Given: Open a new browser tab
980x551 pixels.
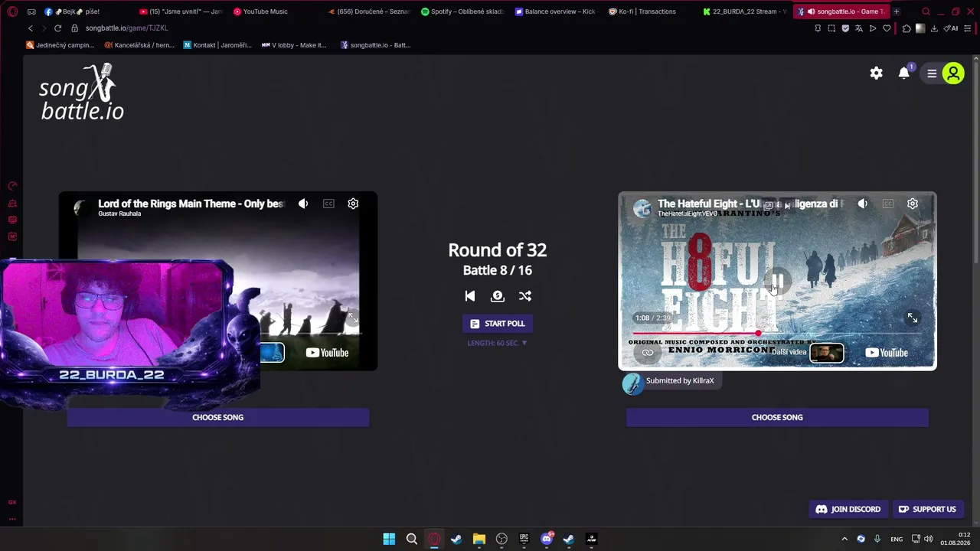Looking at the screenshot, I should tap(897, 11).
